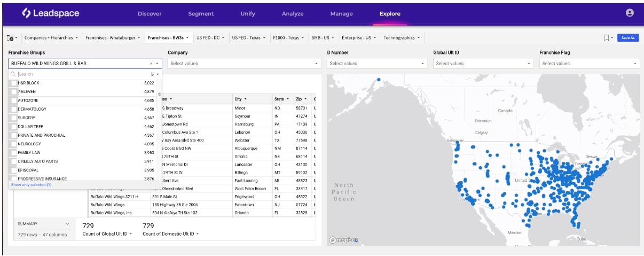Click the Leadspace logo
Viewport: 644px width, 256px height.
(51, 13)
